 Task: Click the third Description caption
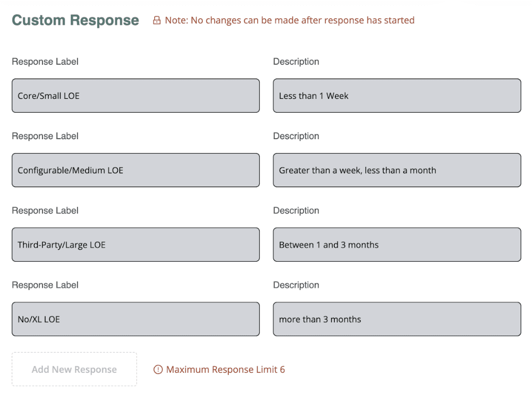(x=296, y=210)
